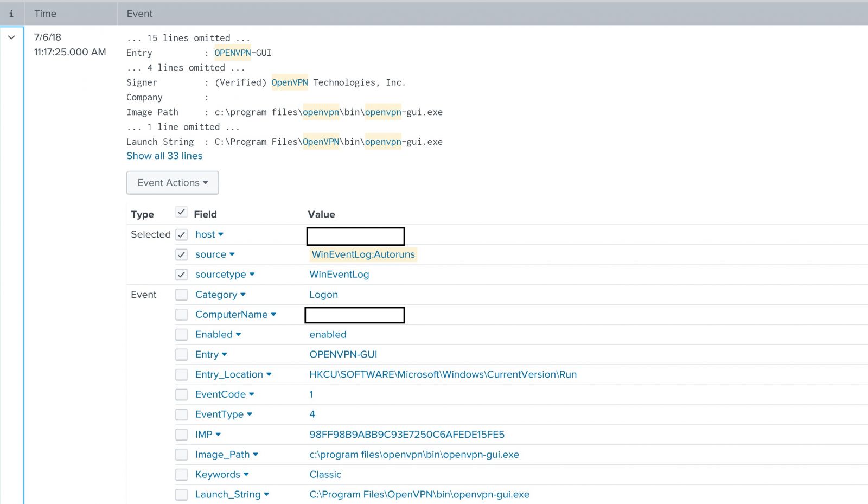Click highlighted OpenVPN in Signer line
868x504 pixels.
pyautogui.click(x=290, y=82)
